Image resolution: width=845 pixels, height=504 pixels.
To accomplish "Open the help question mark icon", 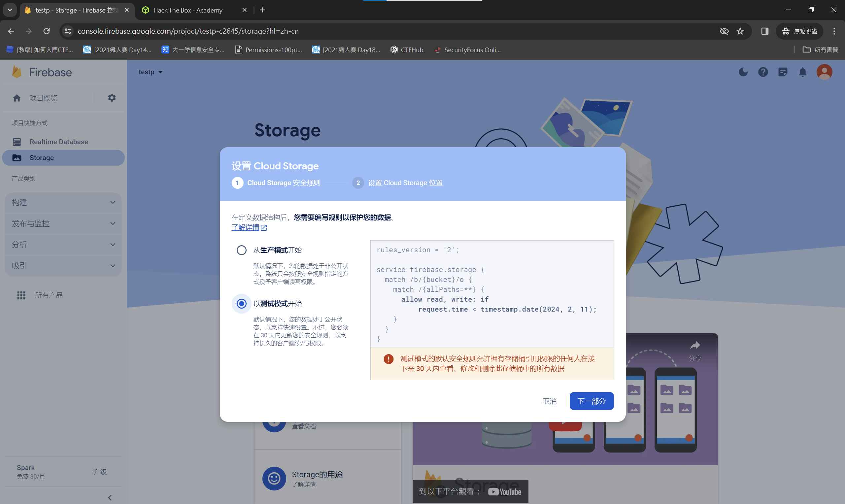I will (763, 72).
